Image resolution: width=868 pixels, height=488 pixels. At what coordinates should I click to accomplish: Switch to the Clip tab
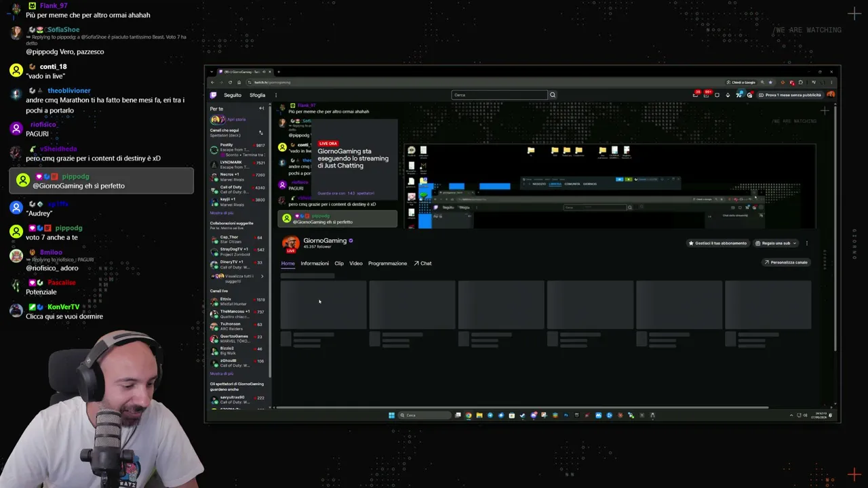tap(339, 263)
